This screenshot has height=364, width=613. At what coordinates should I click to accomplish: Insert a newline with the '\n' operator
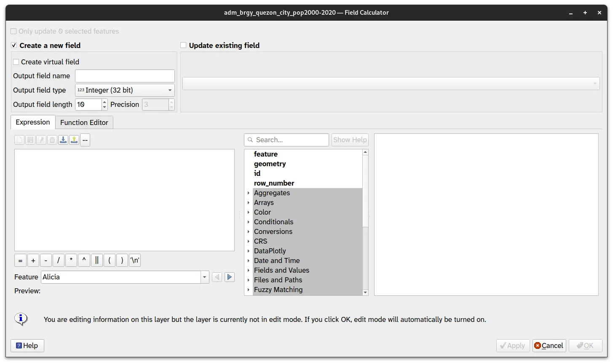(x=134, y=260)
